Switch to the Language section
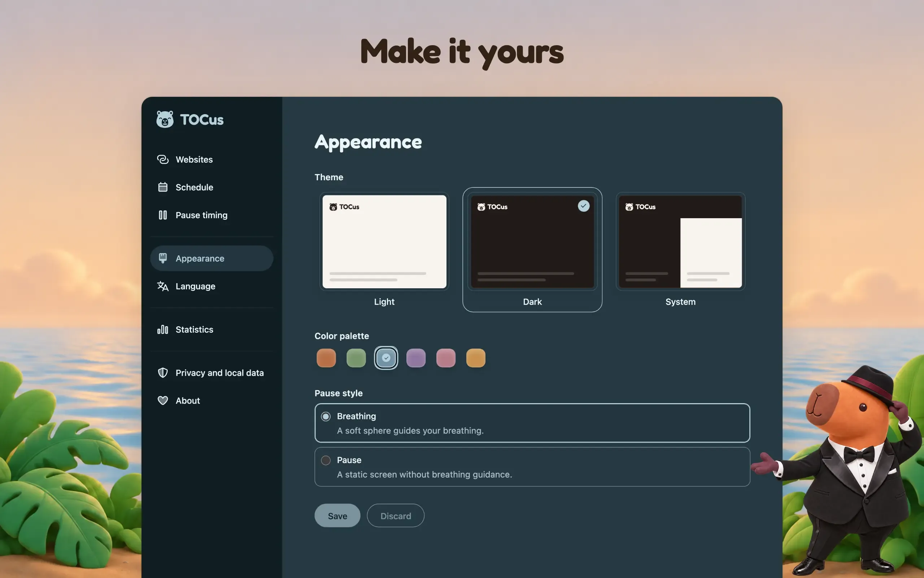Screen dimensions: 924x578 (x=196, y=286)
